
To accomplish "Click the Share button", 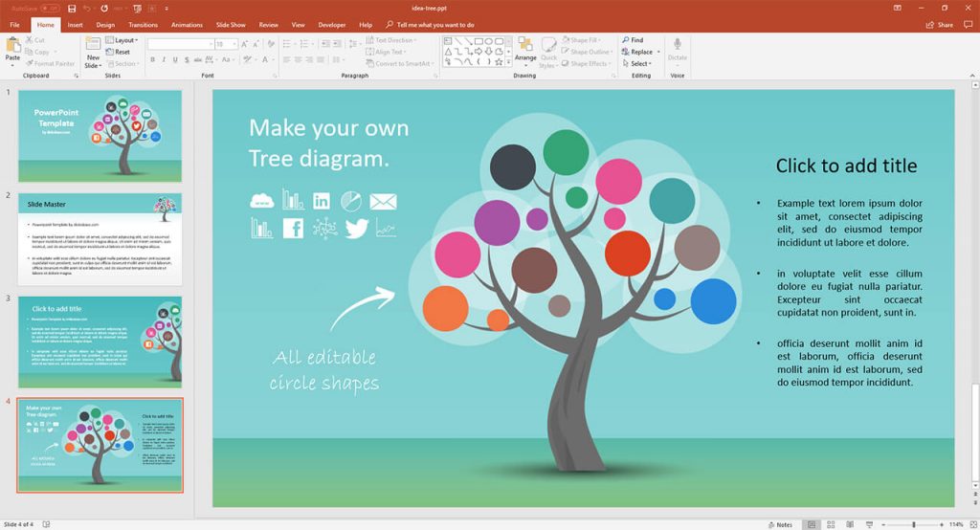I will 941,25.
